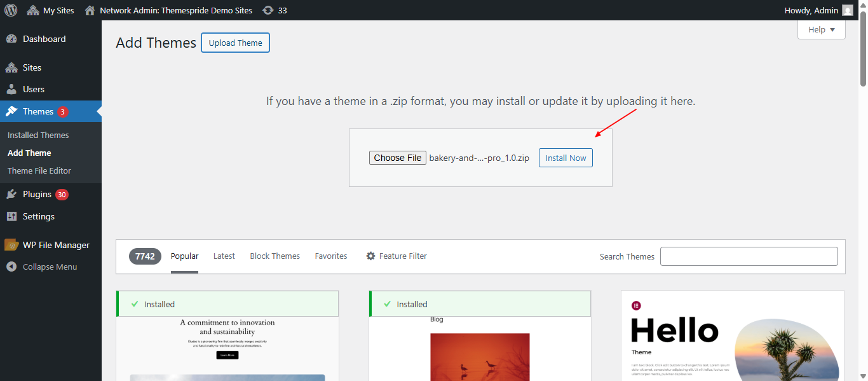The width and height of the screenshot is (868, 381).
Task: Select the Favorites tab
Action: (x=330, y=256)
